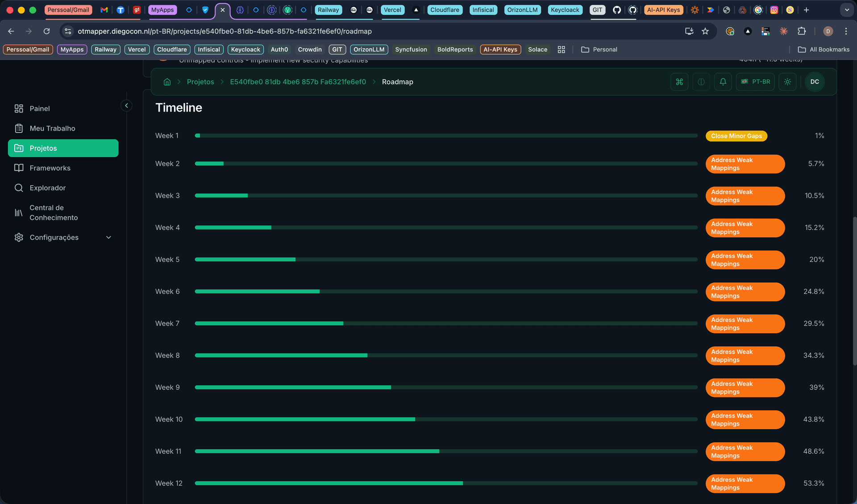Click the DC user avatar
Viewport: 857px width, 504px height.
coord(815,82)
